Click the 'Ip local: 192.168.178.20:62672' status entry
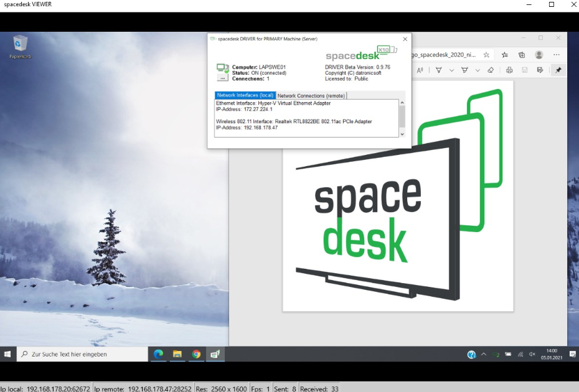The height and width of the screenshot is (392, 579). point(45,388)
